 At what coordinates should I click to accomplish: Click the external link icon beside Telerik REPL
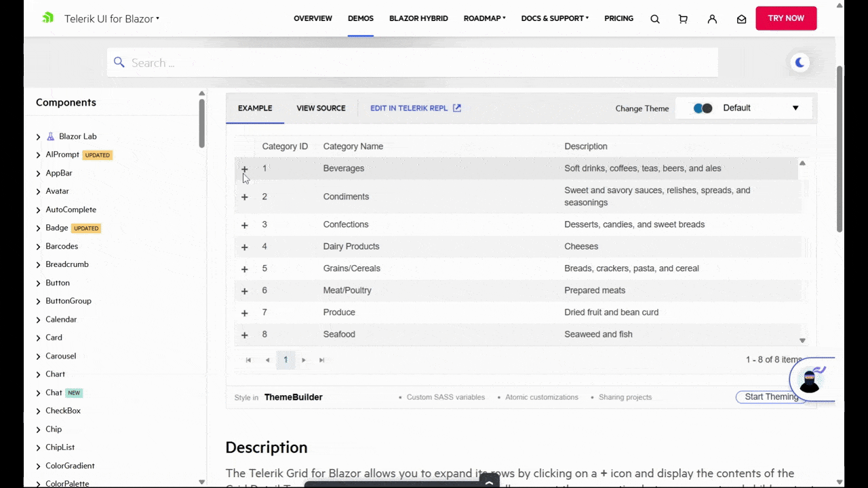[x=457, y=108]
